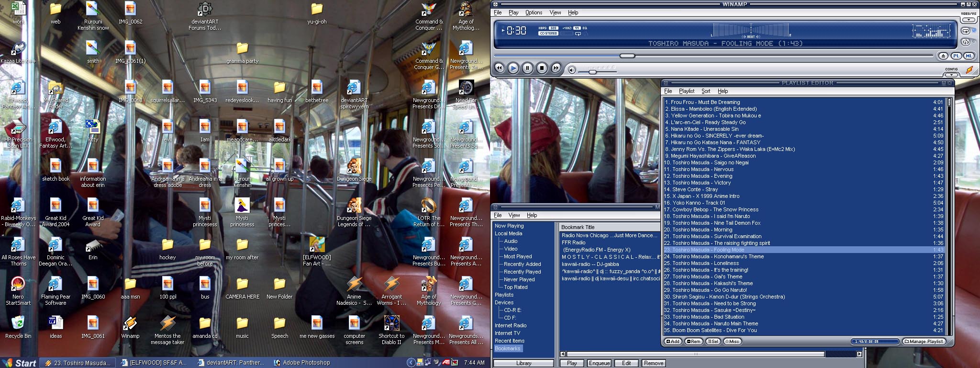Screen dimensions: 980x368
Task: Click the playlist vertical scrollbar
Action: coord(949,102)
